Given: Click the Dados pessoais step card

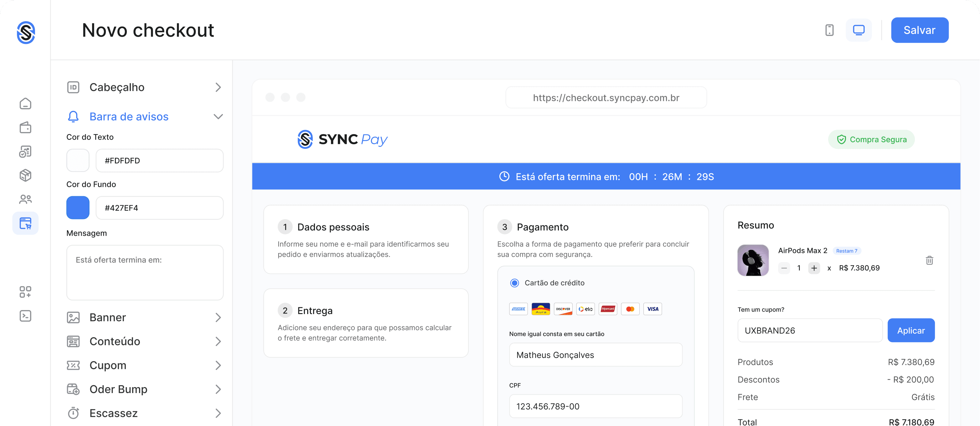Looking at the screenshot, I should pyautogui.click(x=366, y=240).
